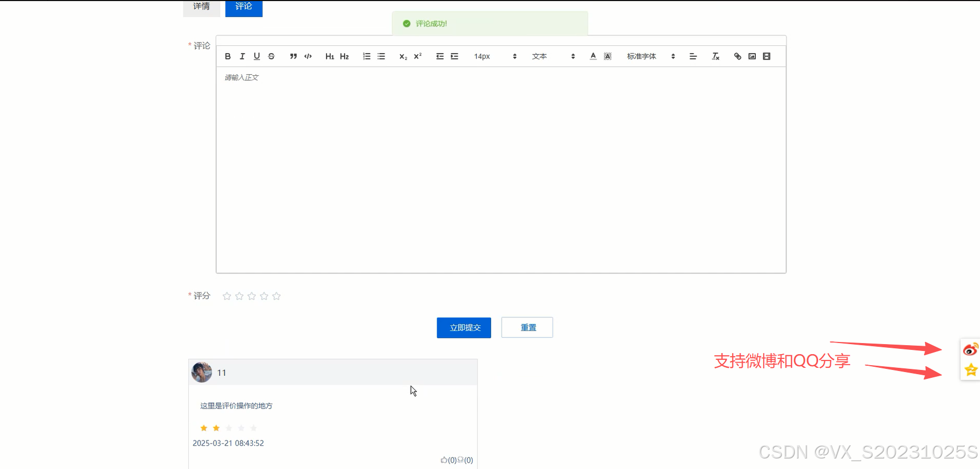Insert a code block
Screen dimensions: 980x469
(x=308, y=56)
